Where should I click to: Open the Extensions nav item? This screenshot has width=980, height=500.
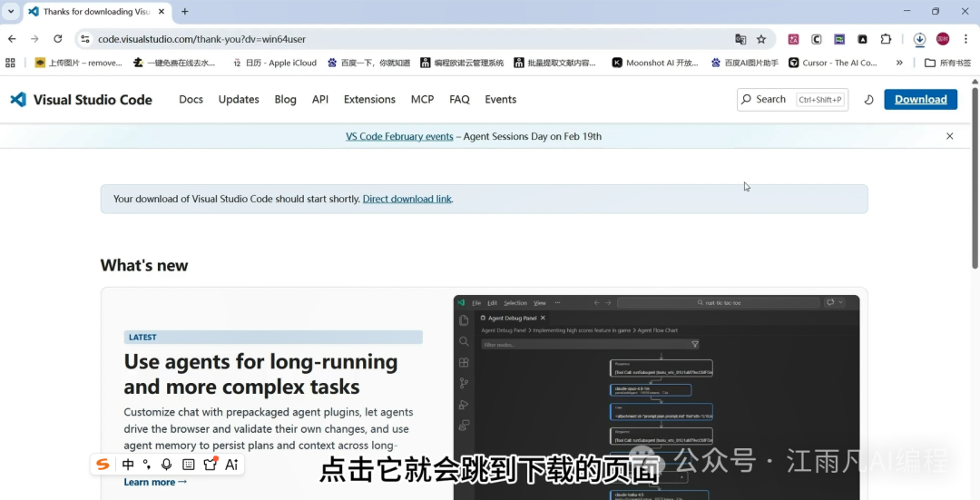(369, 100)
